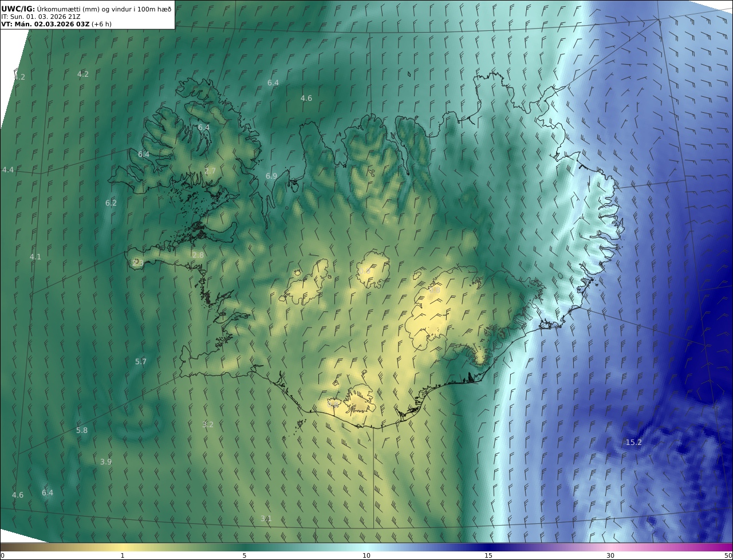Click the valid time "VT: Mán. 02.03.2026 03Z"

click(45, 24)
